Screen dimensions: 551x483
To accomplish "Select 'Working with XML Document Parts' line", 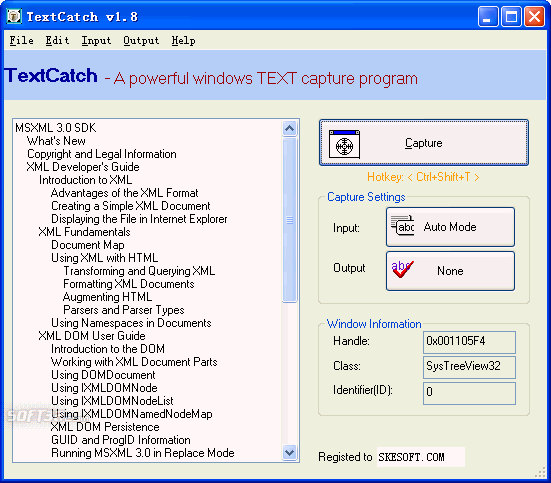I will point(134,362).
